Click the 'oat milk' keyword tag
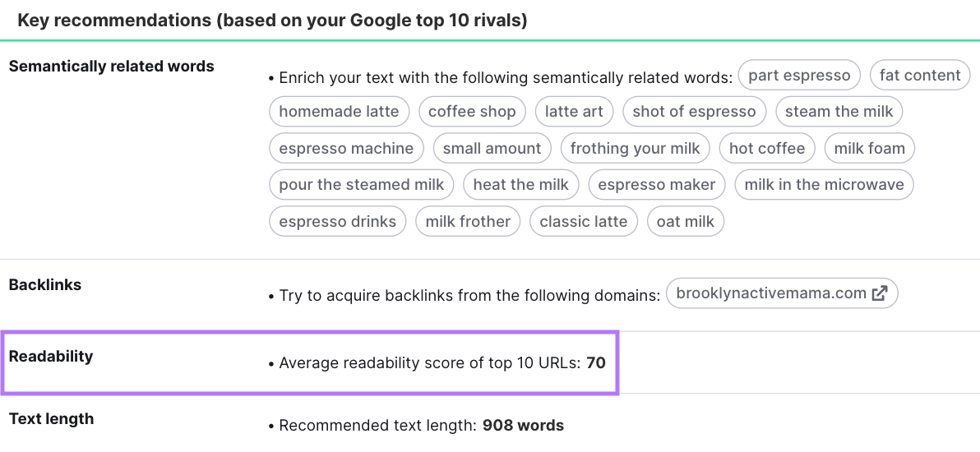This screenshot has width=980, height=452. 685,222
